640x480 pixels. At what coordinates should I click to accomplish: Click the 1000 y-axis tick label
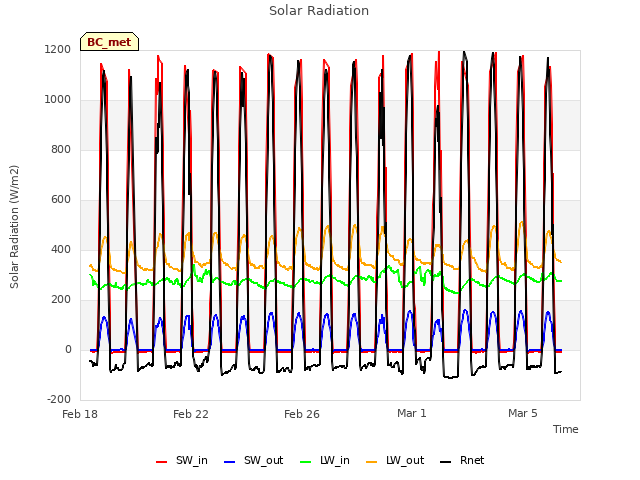pos(58,100)
